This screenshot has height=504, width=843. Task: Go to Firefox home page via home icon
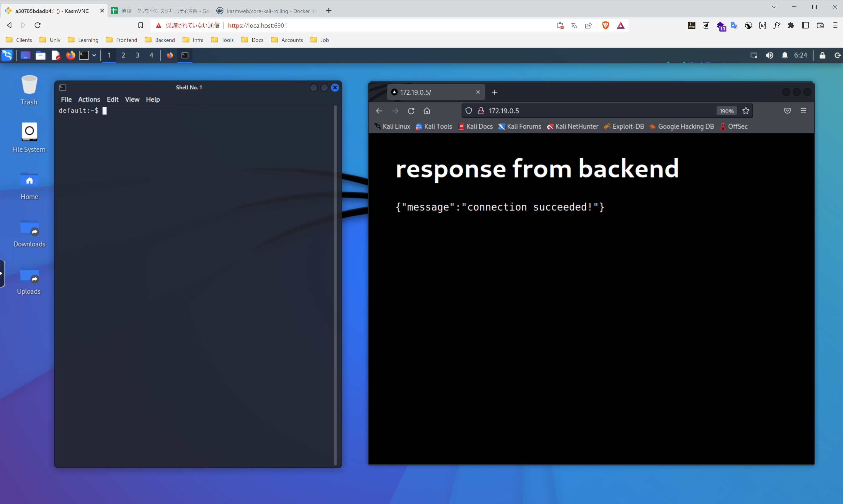[x=427, y=111]
